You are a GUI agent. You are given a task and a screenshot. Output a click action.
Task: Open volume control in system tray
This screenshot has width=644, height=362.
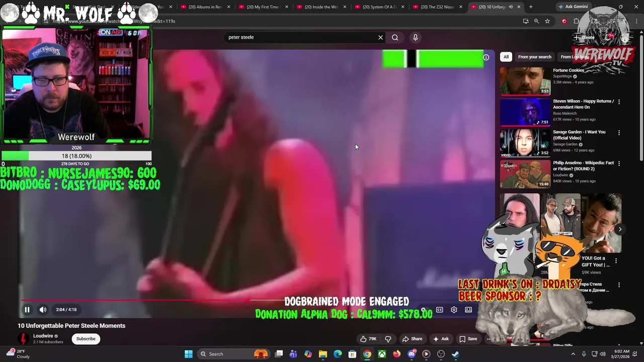click(x=603, y=354)
